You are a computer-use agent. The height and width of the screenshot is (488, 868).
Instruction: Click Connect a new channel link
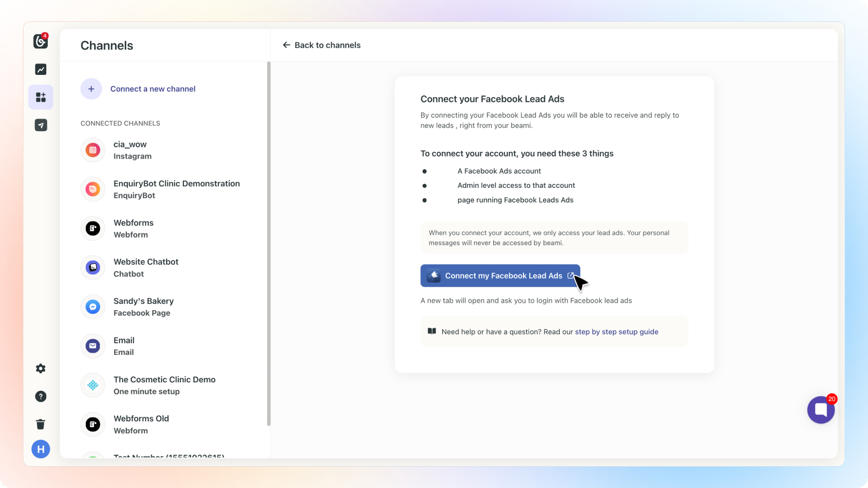coord(153,89)
